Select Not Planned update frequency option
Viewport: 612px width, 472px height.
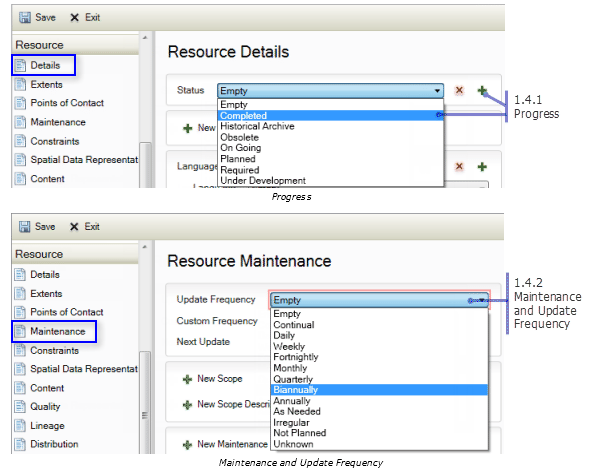[x=299, y=433]
